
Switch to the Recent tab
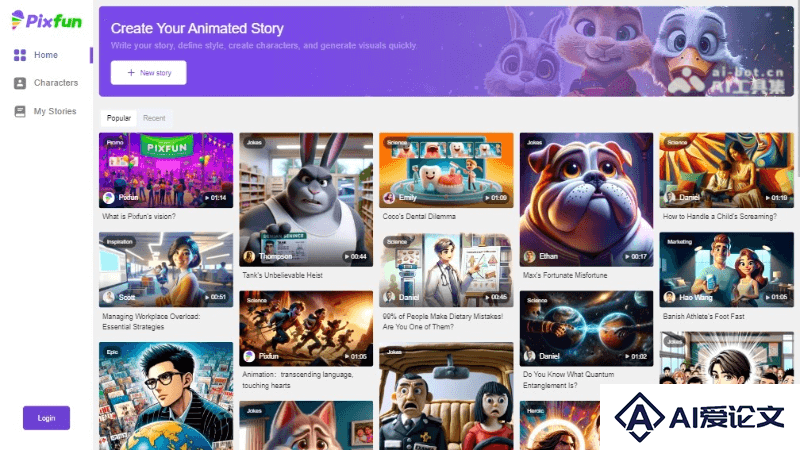coord(154,118)
